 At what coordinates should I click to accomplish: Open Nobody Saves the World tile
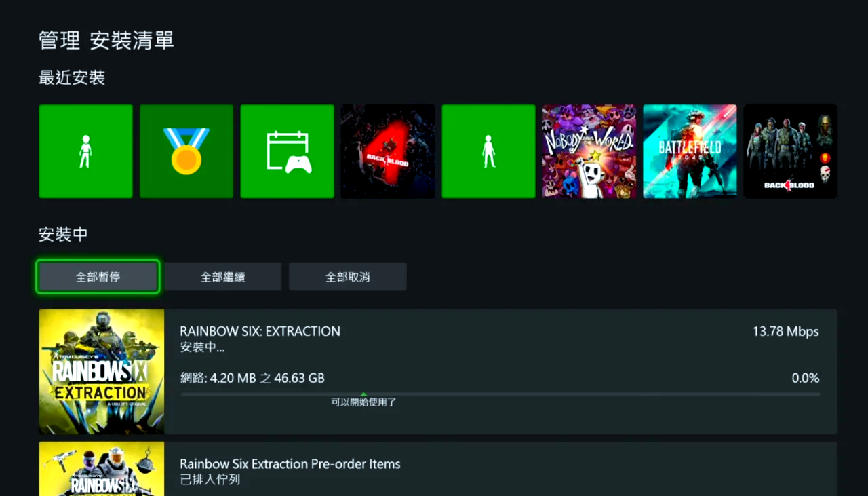(589, 151)
